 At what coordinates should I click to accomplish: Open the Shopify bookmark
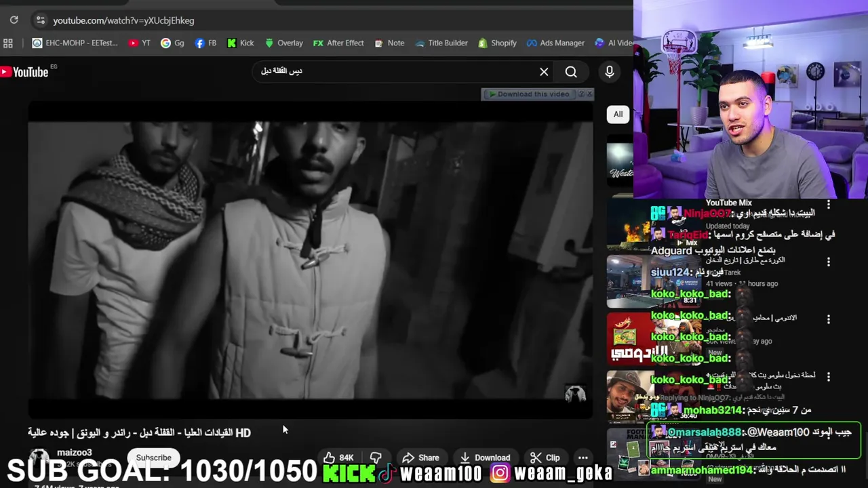pyautogui.click(x=497, y=43)
